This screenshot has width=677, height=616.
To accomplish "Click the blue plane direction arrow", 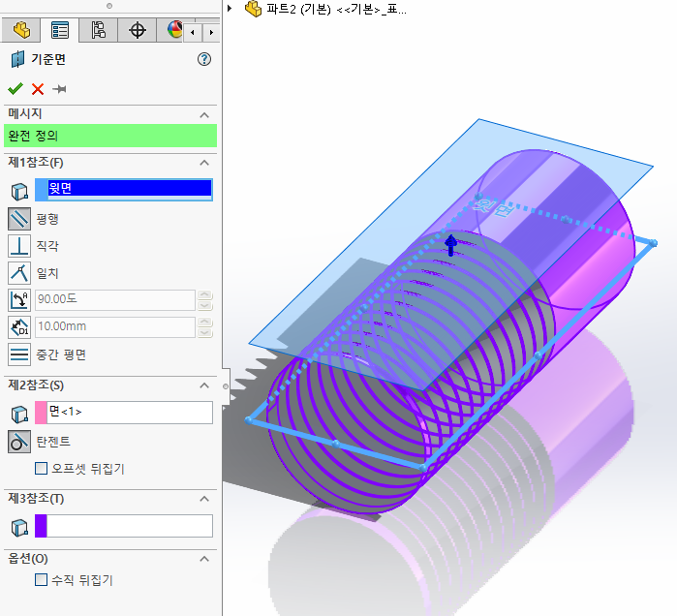I will (450, 245).
